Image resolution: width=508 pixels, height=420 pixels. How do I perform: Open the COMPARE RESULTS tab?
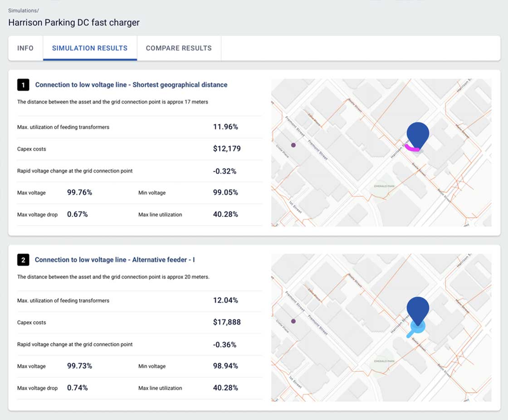pos(179,48)
